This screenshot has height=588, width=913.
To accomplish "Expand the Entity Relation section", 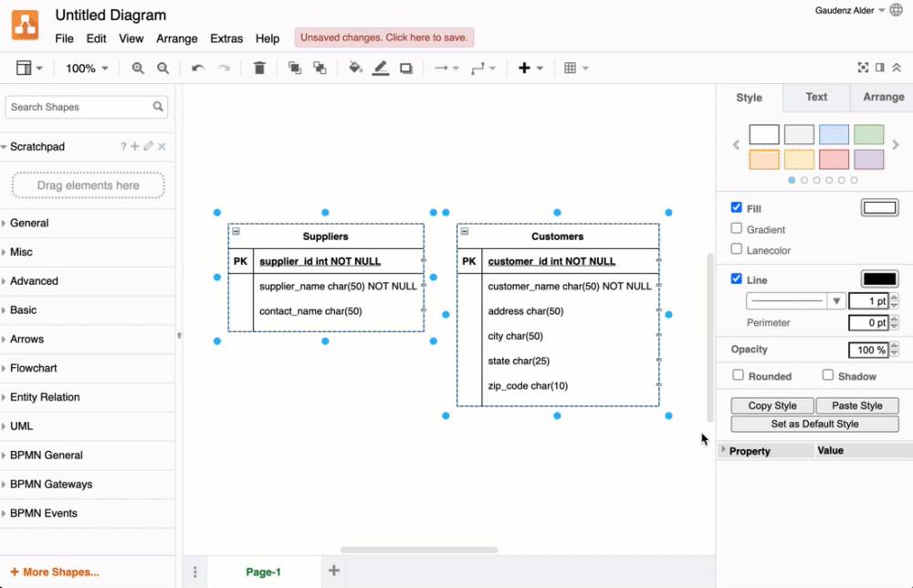I will [x=88, y=397].
